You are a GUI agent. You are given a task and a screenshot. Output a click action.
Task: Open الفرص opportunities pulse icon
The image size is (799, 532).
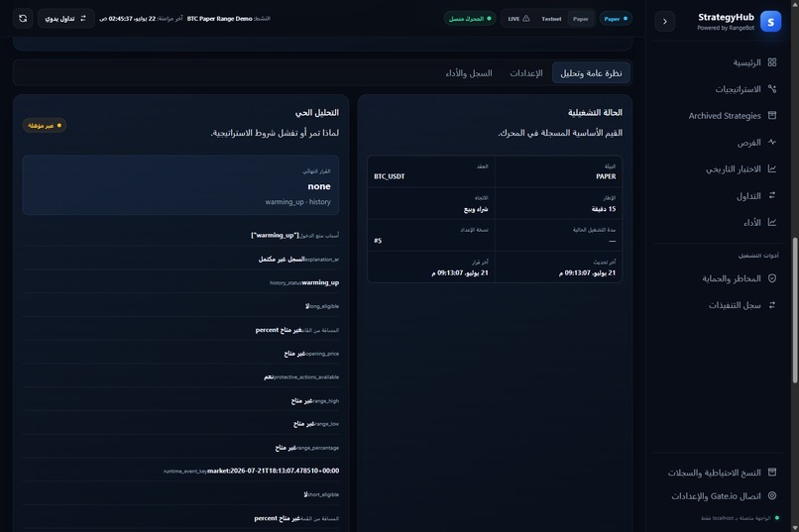click(x=772, y=142)
